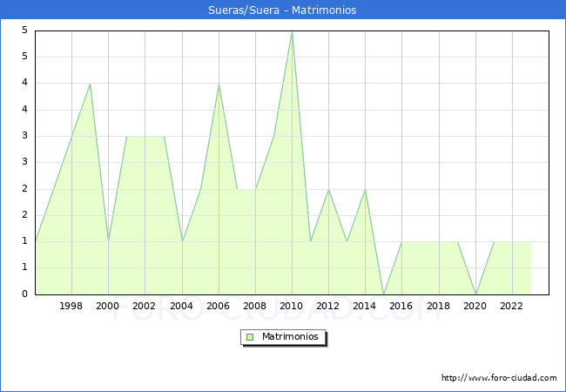566x392 pixels.
Task: Click the 2022 x-axis label
Action: pos(511,306)
